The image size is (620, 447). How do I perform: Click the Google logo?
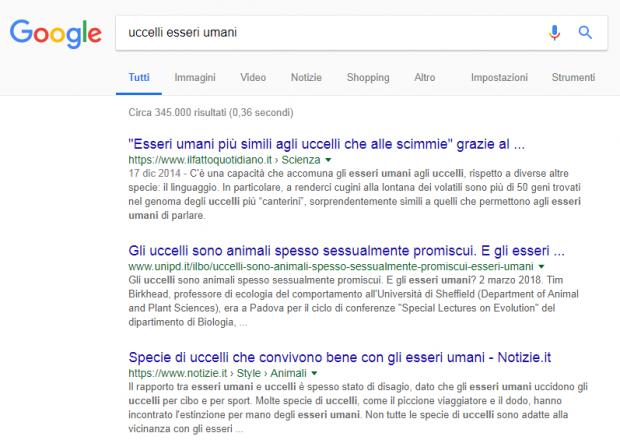56,34
